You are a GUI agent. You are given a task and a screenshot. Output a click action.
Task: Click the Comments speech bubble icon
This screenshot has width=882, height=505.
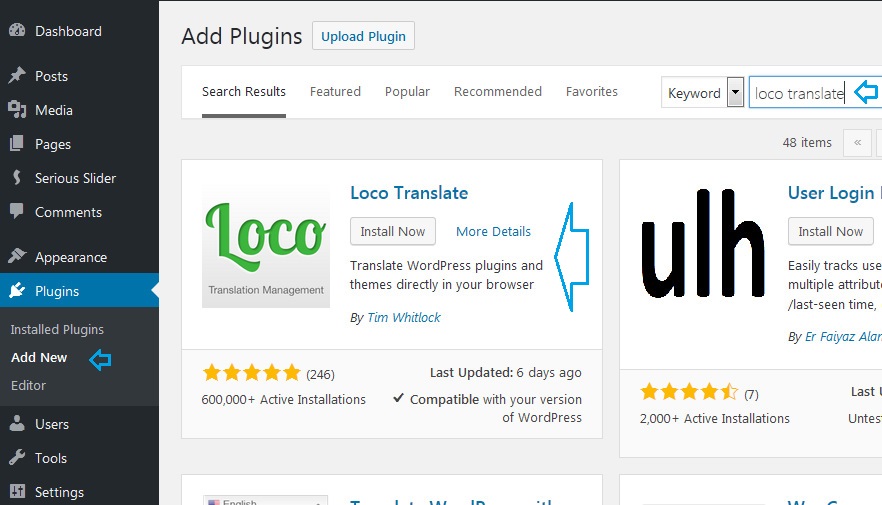click(x=17, y=211)
